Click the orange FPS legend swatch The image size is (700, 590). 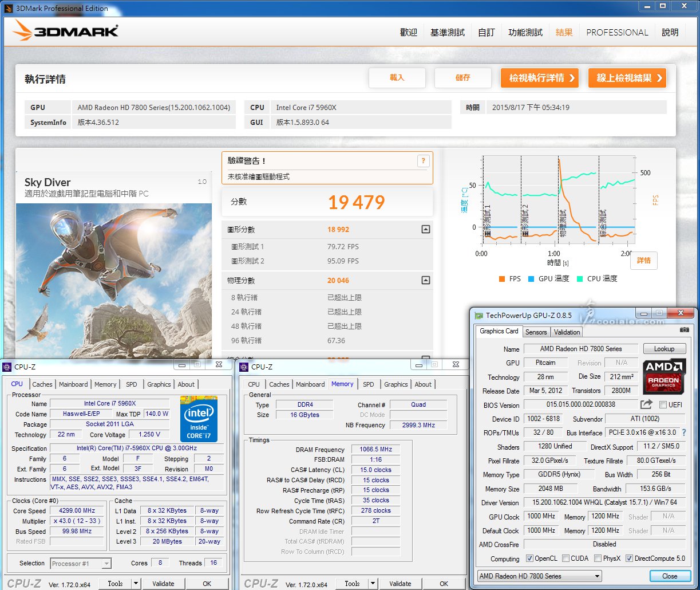(x=502, y=279)
